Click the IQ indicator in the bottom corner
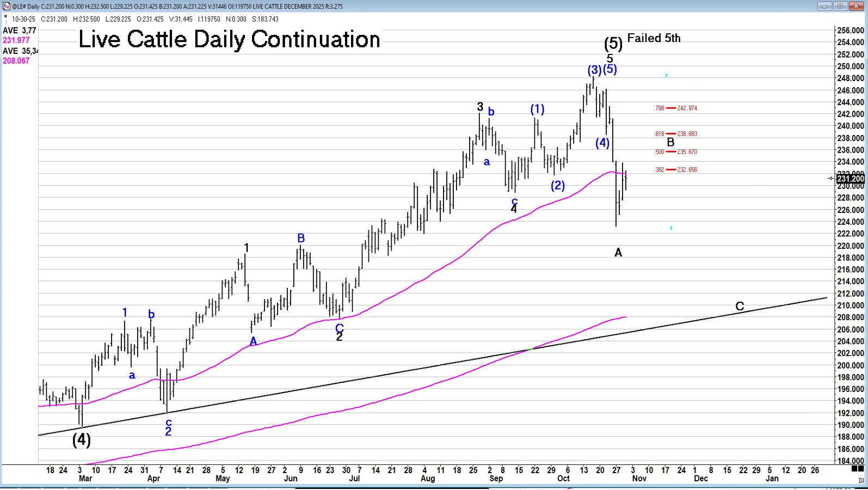Viewport: 868px width, 490px height. tap(860, 480)
